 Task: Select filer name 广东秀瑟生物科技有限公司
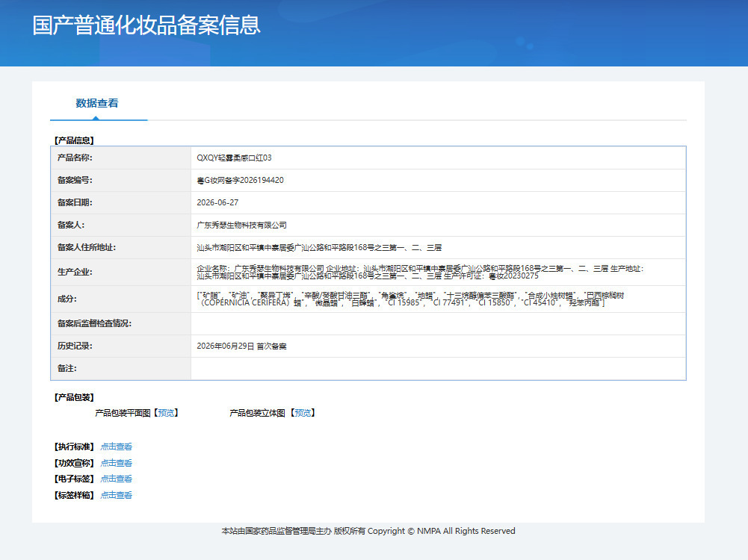coord(242,225)
